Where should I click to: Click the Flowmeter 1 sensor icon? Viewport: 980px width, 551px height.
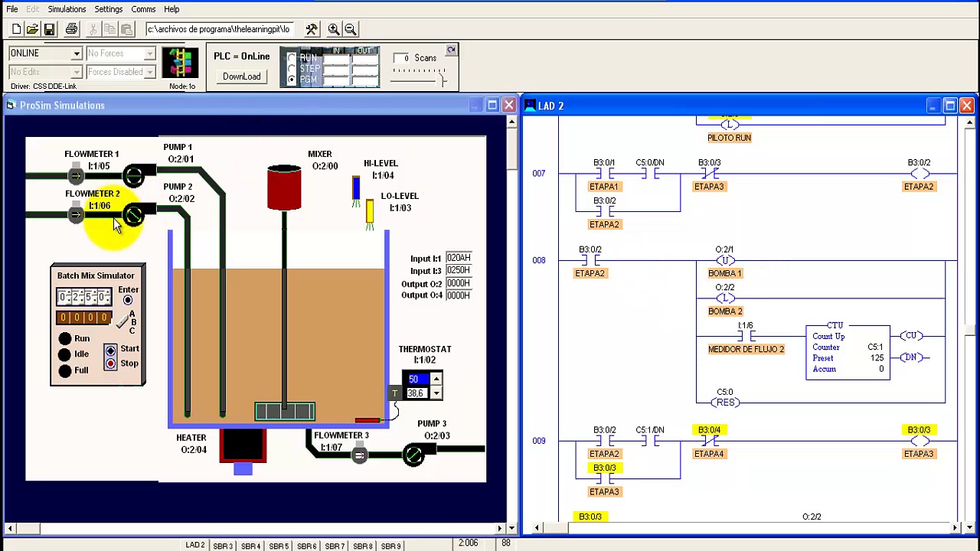coord(75,176)
